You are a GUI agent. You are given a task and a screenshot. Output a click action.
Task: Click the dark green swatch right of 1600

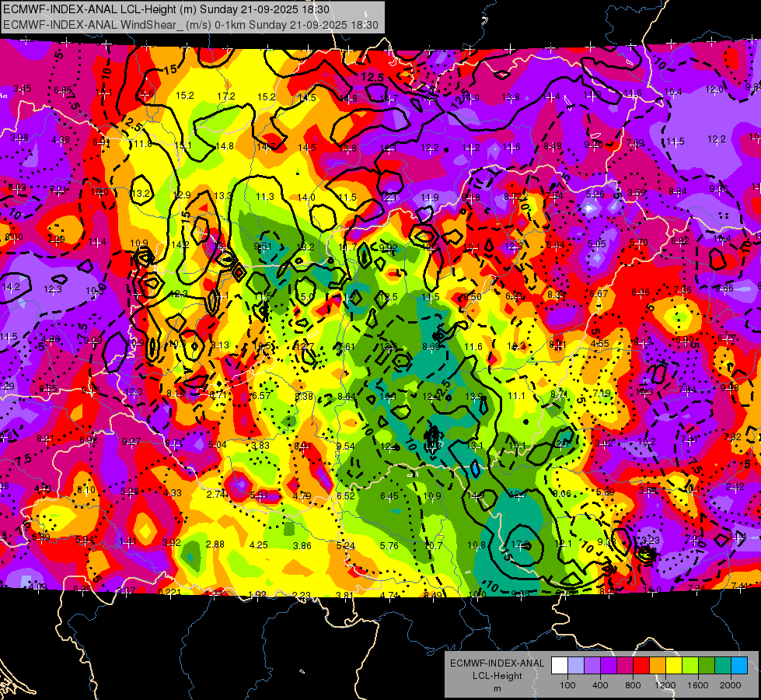[x=706, y=665]
